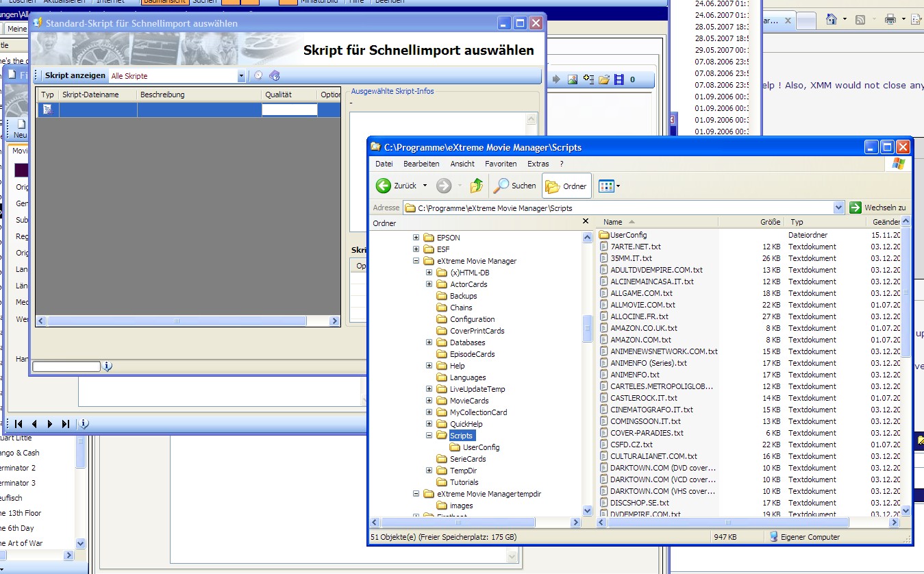Screen dimensions: 924x574
Task: Expand the TempDir folder node
Action: tap(429, 471)
